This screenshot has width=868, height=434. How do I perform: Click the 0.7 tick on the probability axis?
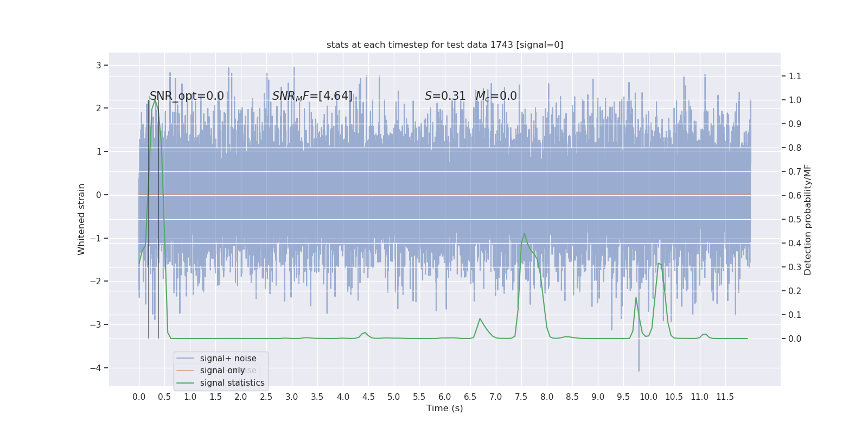click(795, 172)
